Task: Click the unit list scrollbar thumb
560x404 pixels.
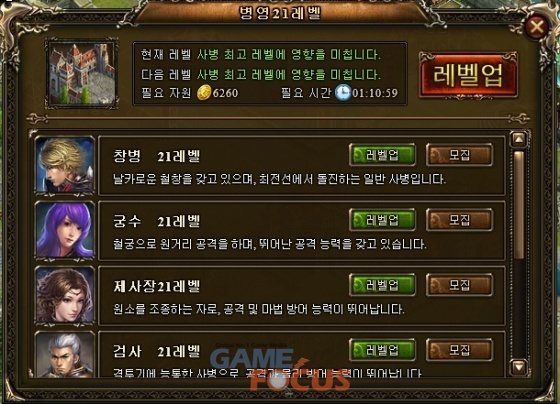Action: [x=519, y=205]
